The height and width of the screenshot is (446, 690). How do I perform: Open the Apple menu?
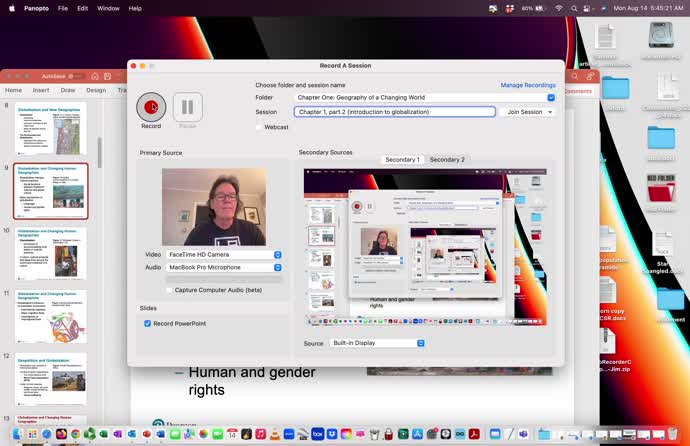(x=14, y=8)
